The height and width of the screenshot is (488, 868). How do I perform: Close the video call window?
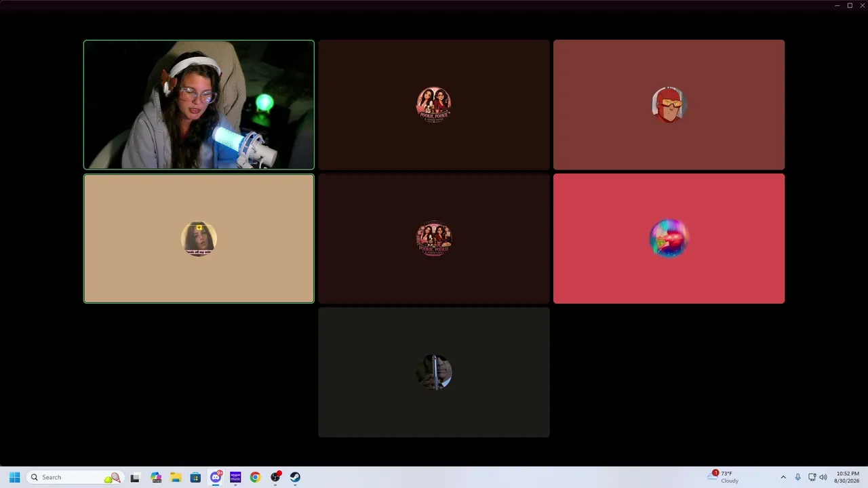pyautogui.click(x=862, y=5)
